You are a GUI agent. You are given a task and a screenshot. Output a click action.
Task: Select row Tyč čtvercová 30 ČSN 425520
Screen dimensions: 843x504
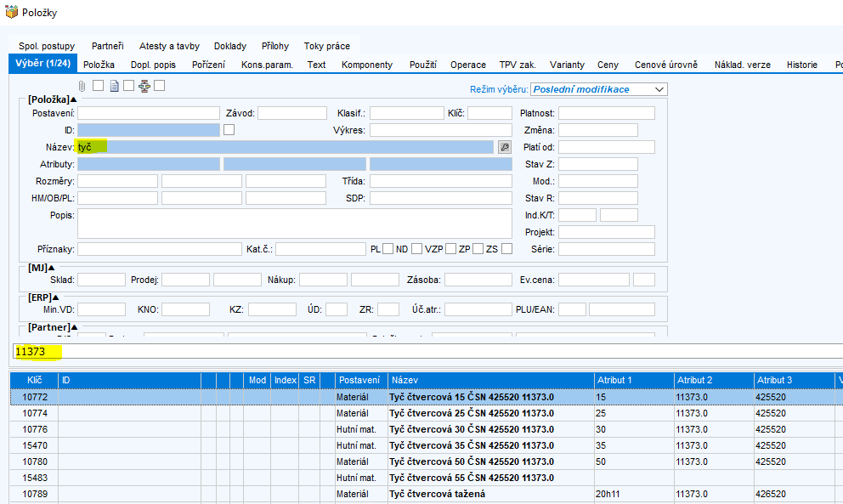tap(471, 430)
